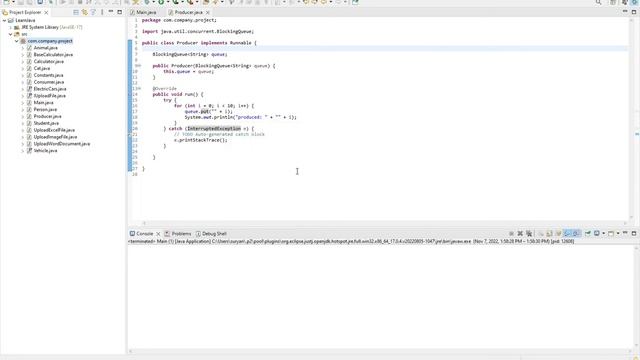Click the LearnJava project folder icon
The image size is (640, 360).
tap(11, 20)
